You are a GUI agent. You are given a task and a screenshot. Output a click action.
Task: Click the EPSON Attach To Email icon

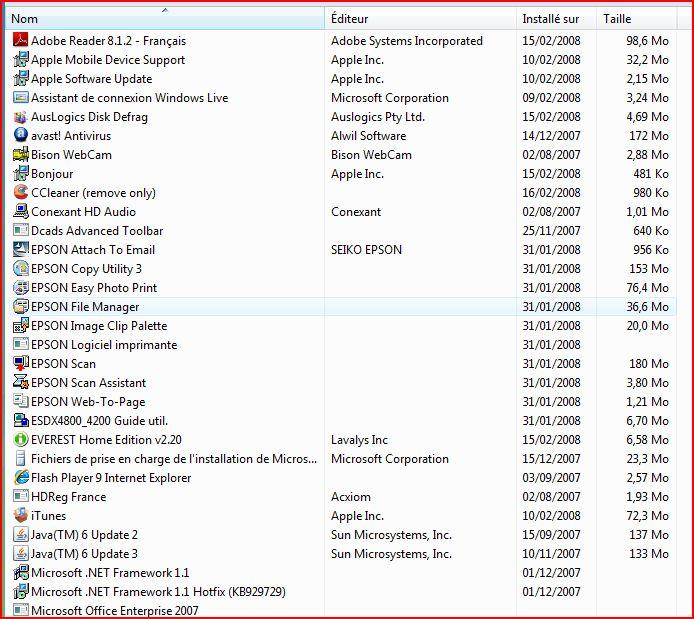click(20, 250)
